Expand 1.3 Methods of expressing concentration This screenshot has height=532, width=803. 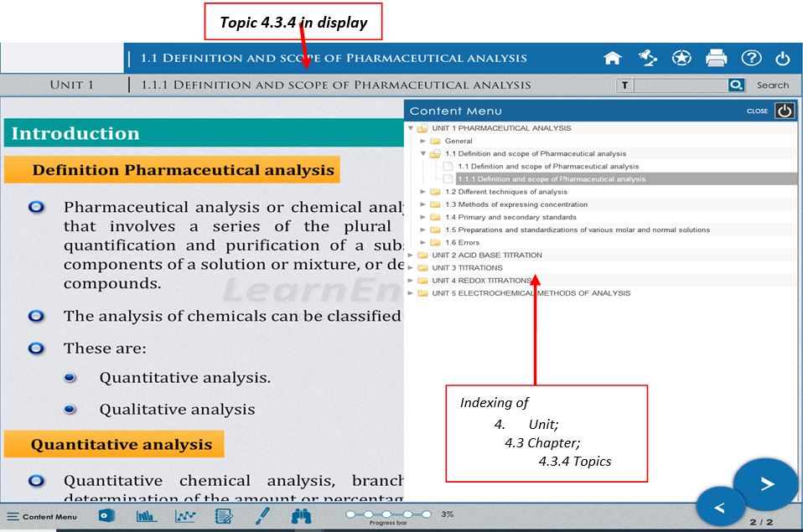[423, 204]
